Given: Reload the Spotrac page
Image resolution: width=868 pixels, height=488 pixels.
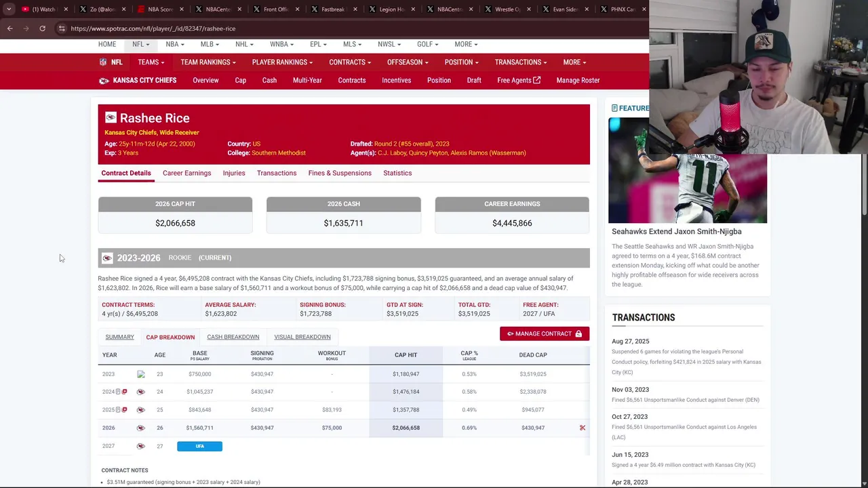Looking at the screenshot, I should pyautogui.click(x=42, y=28).
